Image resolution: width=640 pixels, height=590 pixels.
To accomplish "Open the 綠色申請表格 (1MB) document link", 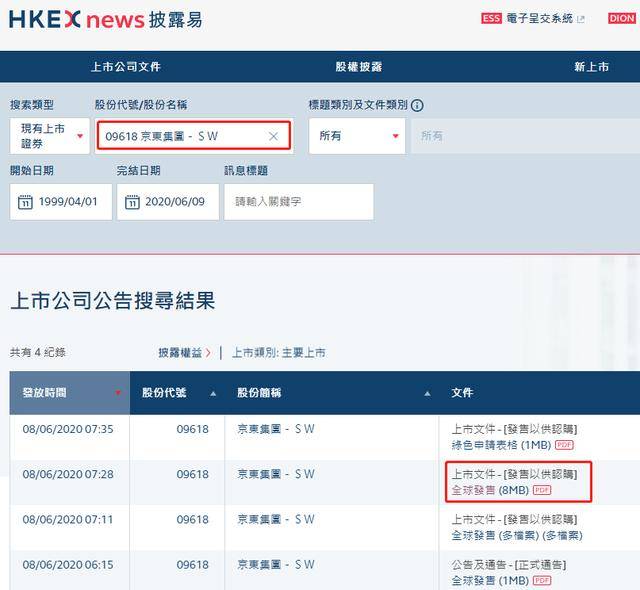I will pos(501,444).
